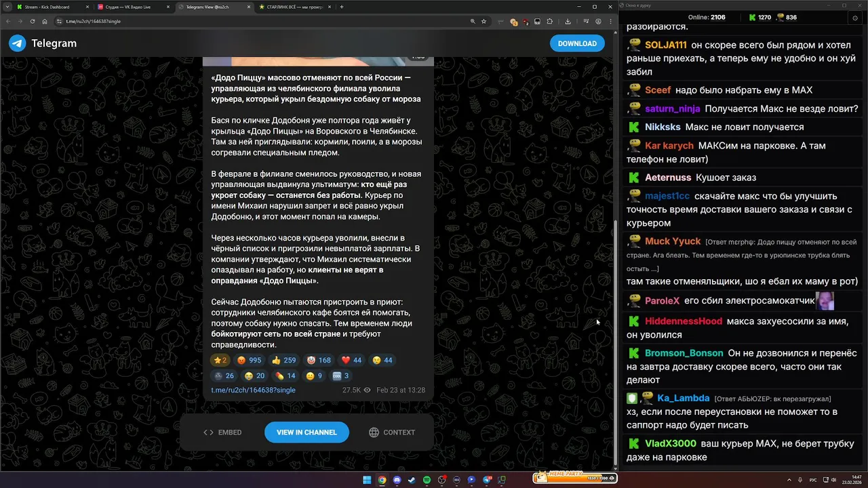
Task: Click username saturn_ninja in chat
Action: [x=673, y=108]
